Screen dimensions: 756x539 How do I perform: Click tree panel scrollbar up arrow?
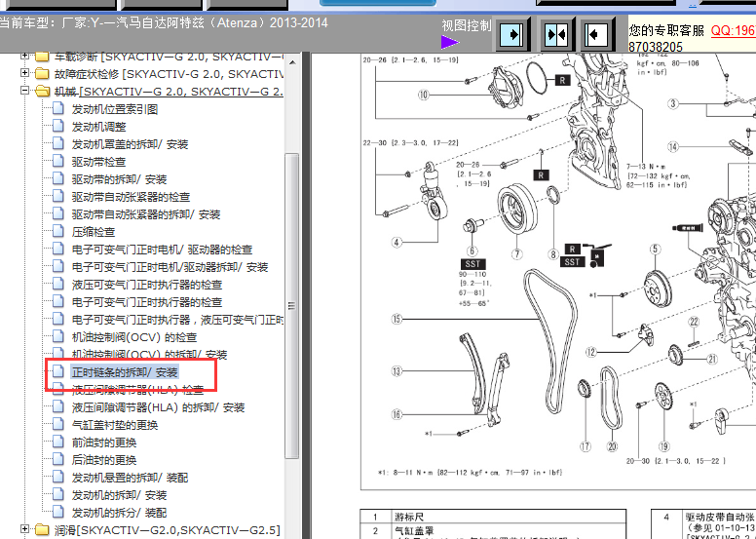[291, 62]
